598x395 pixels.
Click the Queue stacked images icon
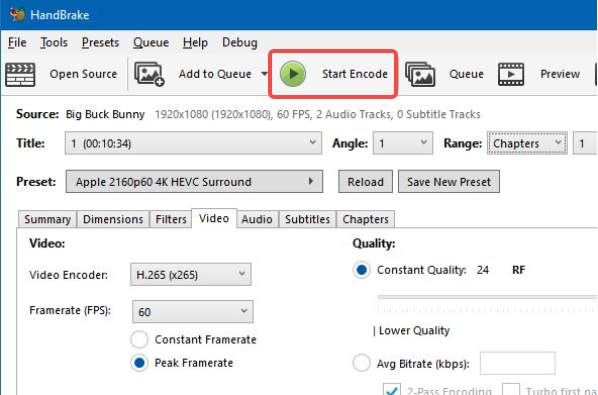pyautogui.click(x=420, y=74)
